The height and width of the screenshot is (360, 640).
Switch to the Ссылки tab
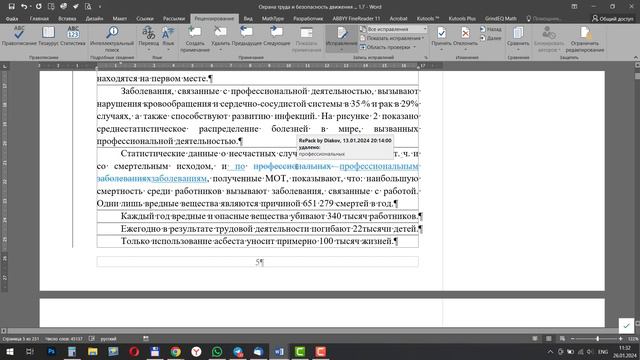click(145, 19)
